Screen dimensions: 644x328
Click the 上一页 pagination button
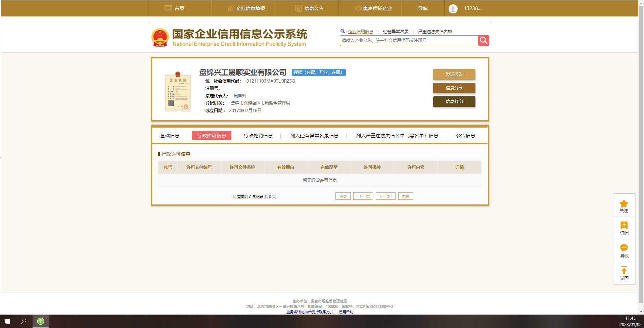pyautogui.click(x=363, y=196)
